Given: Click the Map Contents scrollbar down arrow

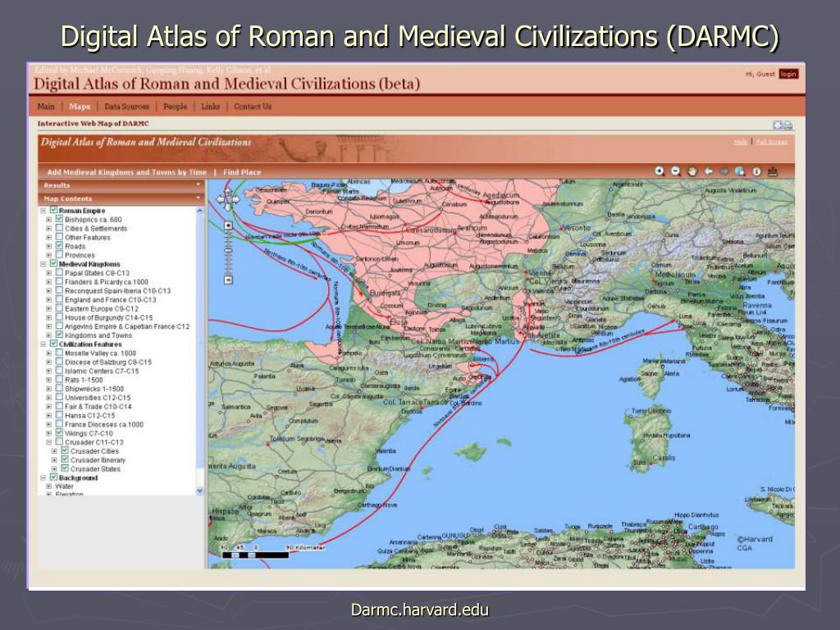Looking at the screenshot, I should click(200, 491).
